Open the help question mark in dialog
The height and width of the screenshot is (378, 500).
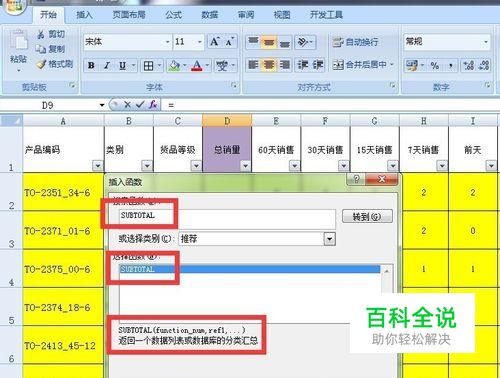(x=356, y=179)
